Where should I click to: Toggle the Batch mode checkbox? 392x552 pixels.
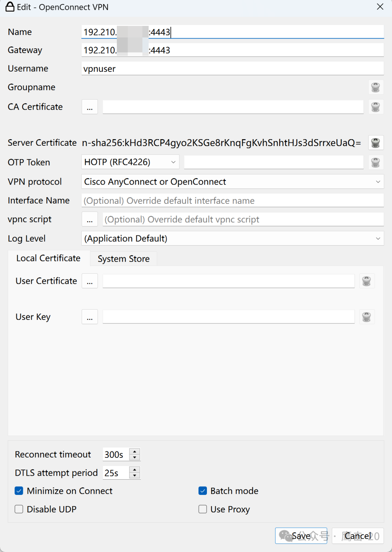click(203, 491)
